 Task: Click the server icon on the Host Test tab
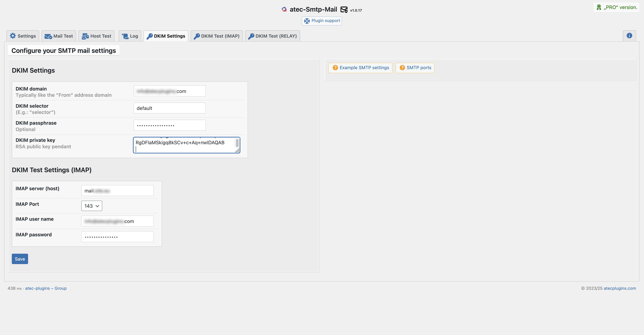[85, 36]
